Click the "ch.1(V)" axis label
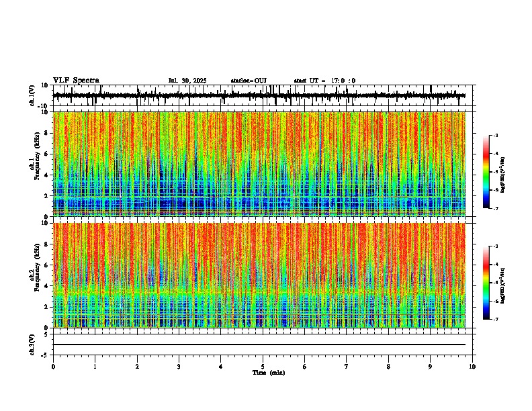532x411 pixels. point(32,95)
